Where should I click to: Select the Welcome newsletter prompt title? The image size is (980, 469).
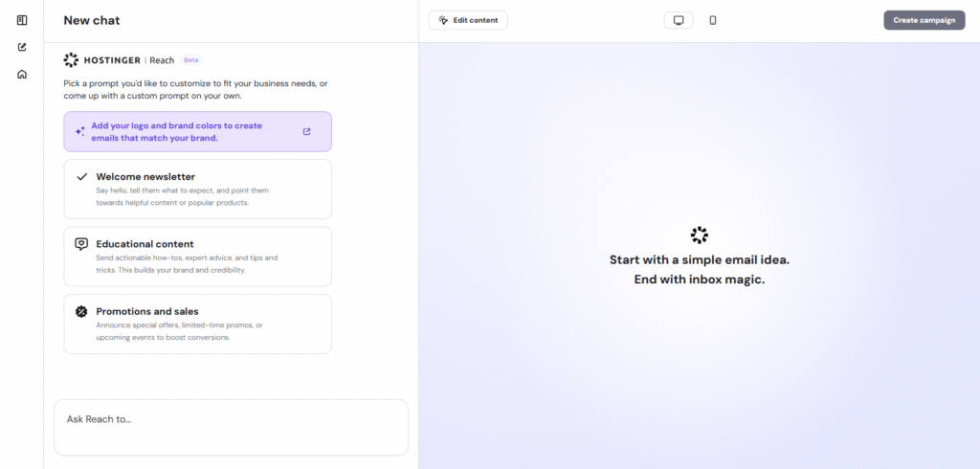(x=145, y=177)
